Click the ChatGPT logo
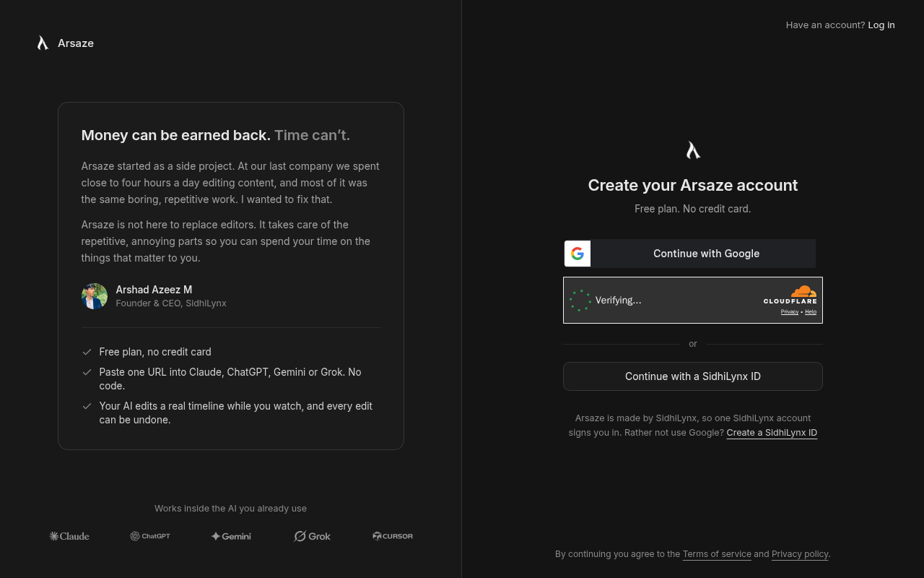 [150, 536]
